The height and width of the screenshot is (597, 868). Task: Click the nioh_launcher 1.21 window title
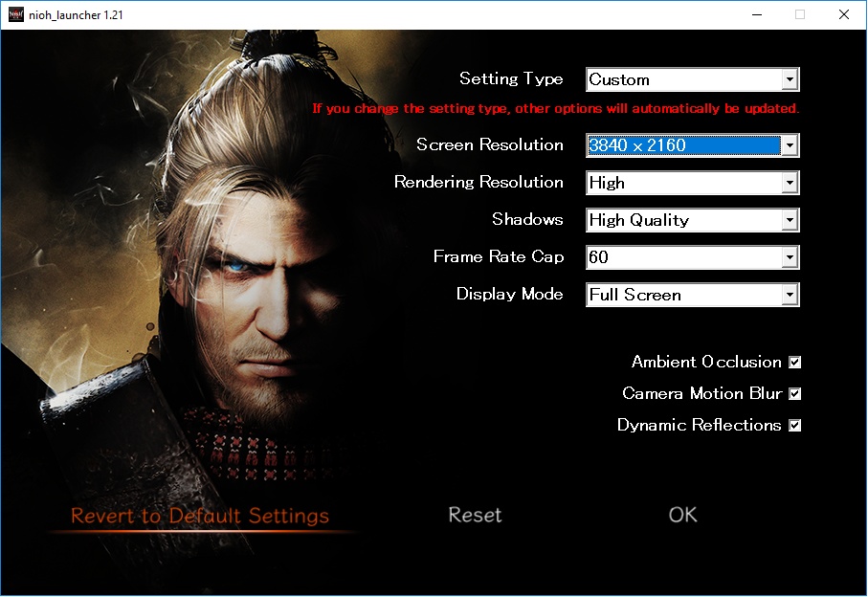pos(76,15)
